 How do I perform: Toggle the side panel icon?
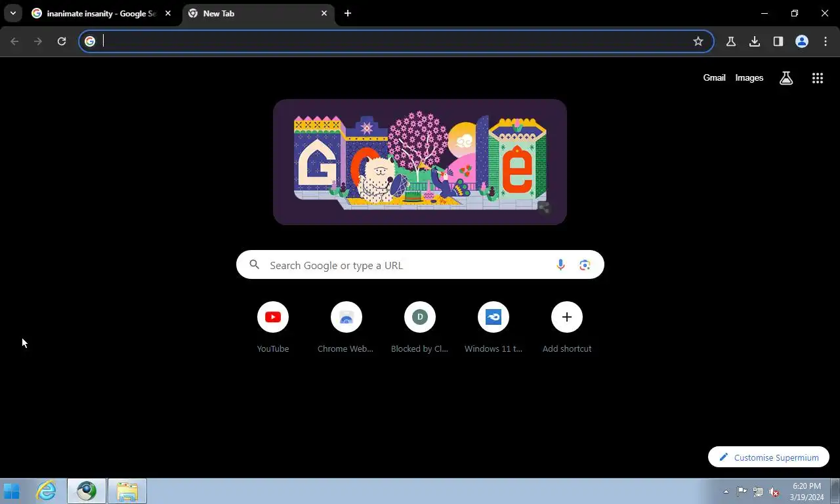click(778, 41)
